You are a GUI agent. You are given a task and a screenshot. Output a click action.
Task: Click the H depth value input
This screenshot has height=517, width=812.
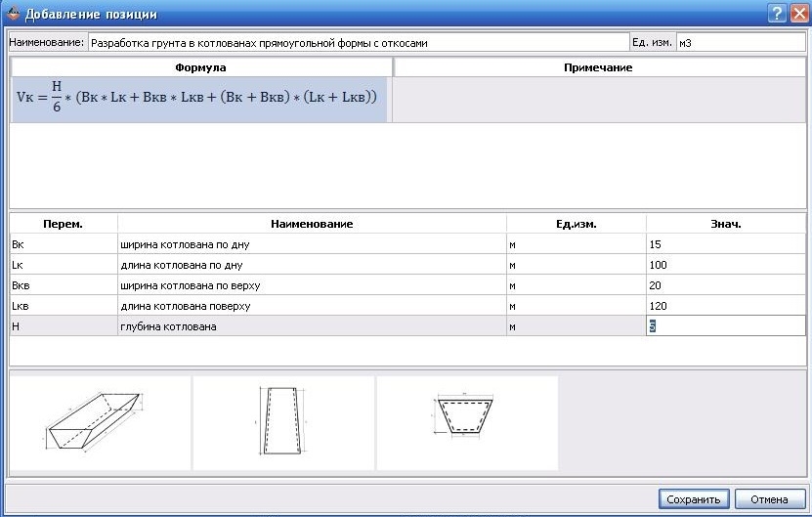point(725,326)
